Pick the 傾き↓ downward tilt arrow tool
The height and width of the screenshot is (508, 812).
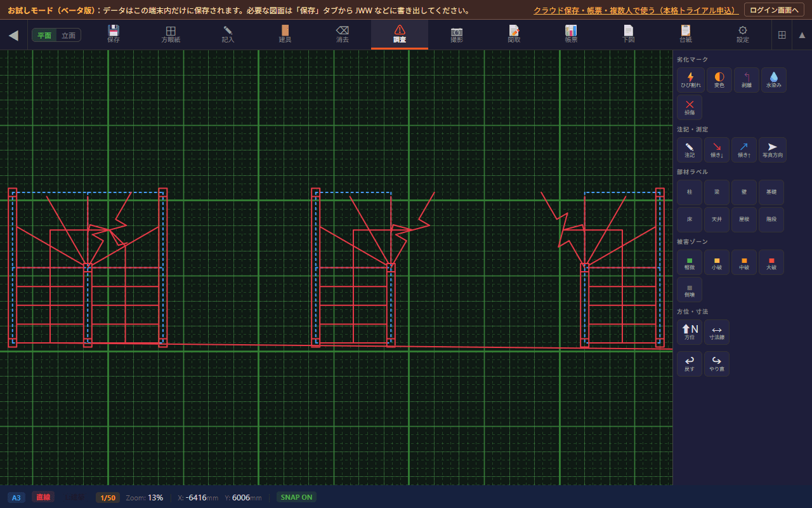[717, 150]
